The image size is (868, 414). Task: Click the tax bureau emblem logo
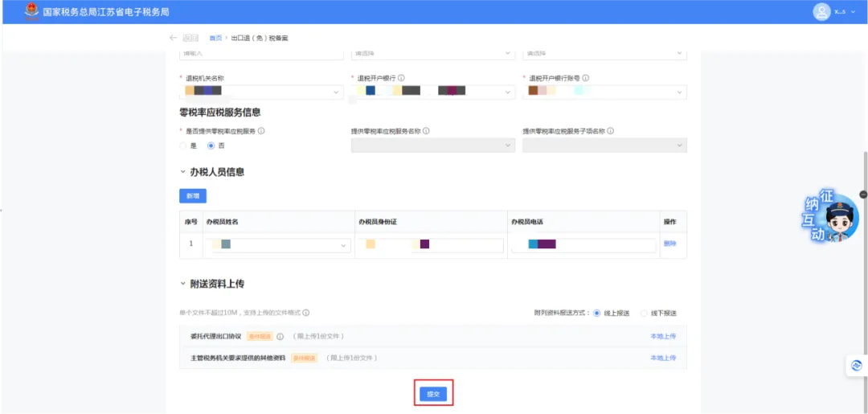[x=31, y=11]
